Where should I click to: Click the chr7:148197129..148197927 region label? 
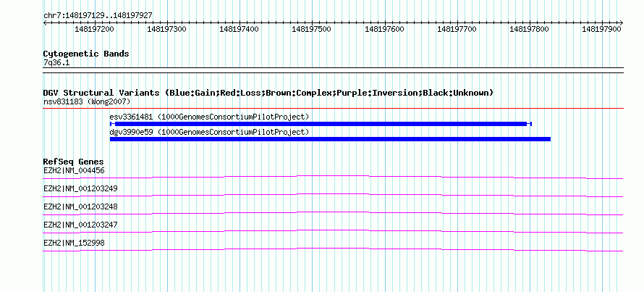pyautogui.click(x=98, y=15)
